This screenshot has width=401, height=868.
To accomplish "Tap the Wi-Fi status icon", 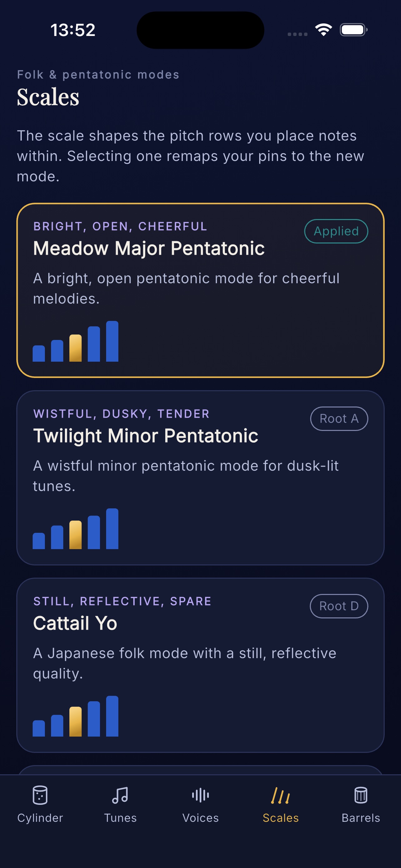I will coord(324,30).
